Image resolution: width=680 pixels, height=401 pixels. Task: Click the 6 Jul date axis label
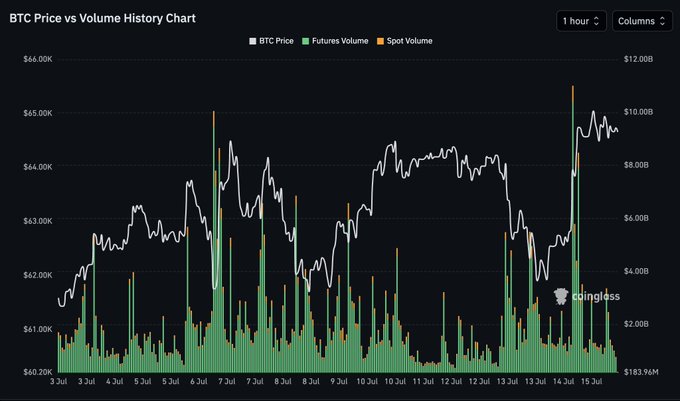199,381
